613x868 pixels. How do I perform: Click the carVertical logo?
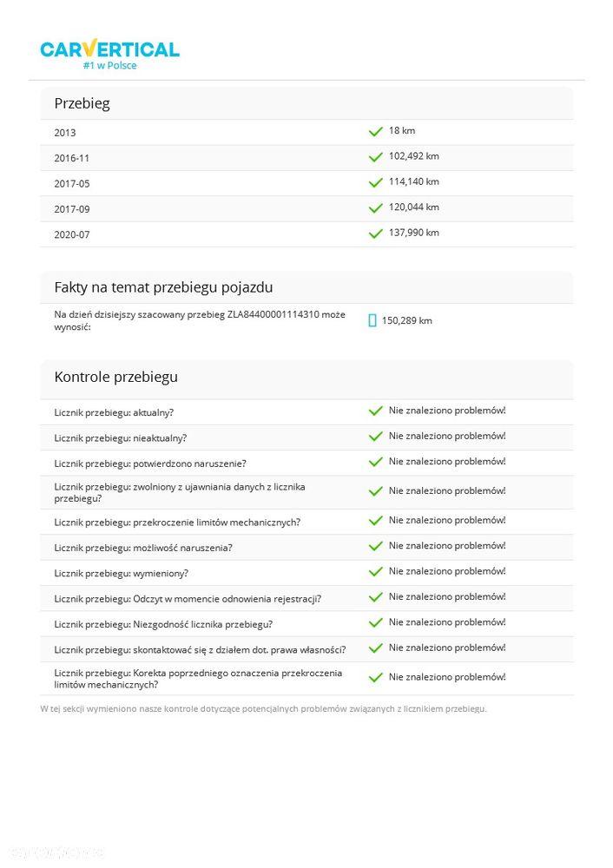point(109,54)
